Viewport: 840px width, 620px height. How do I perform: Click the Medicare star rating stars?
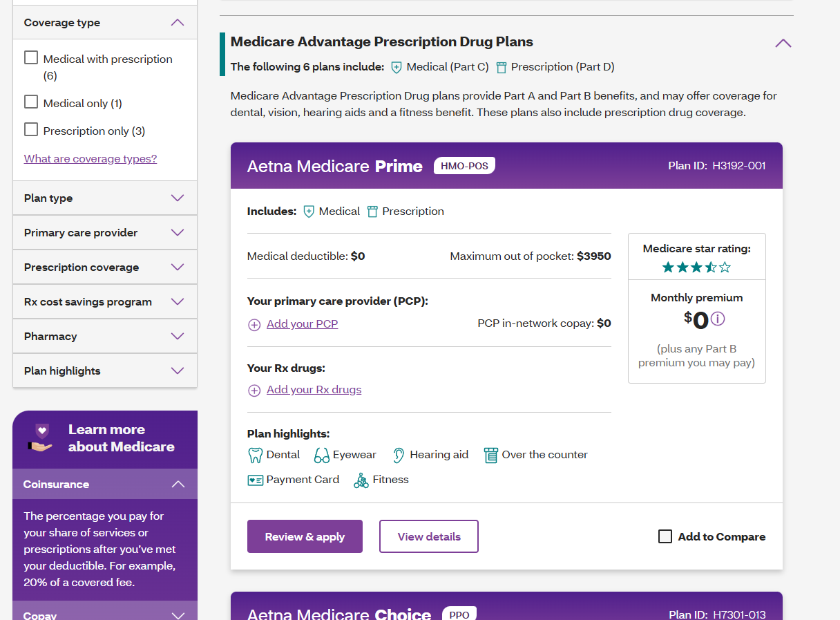pyautogui.click(x=696, y=267)
